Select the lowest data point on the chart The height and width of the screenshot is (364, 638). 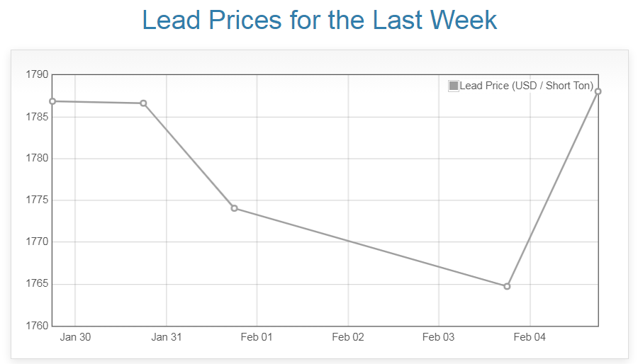click(507, 286)
